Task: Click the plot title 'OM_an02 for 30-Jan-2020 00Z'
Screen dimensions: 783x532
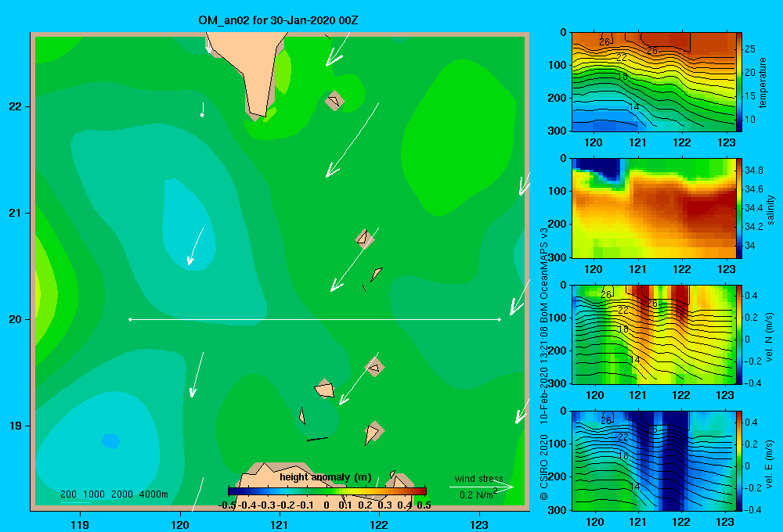Action: (278, 20)
